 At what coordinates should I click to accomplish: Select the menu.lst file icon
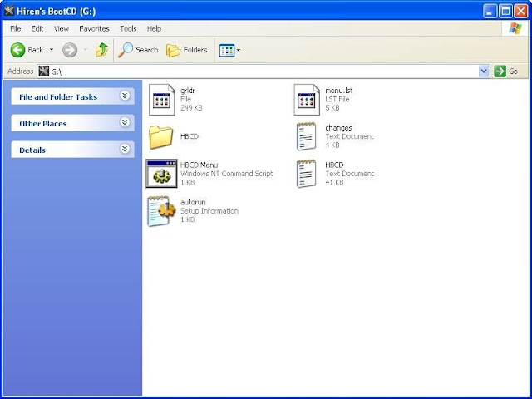point(307,100)
